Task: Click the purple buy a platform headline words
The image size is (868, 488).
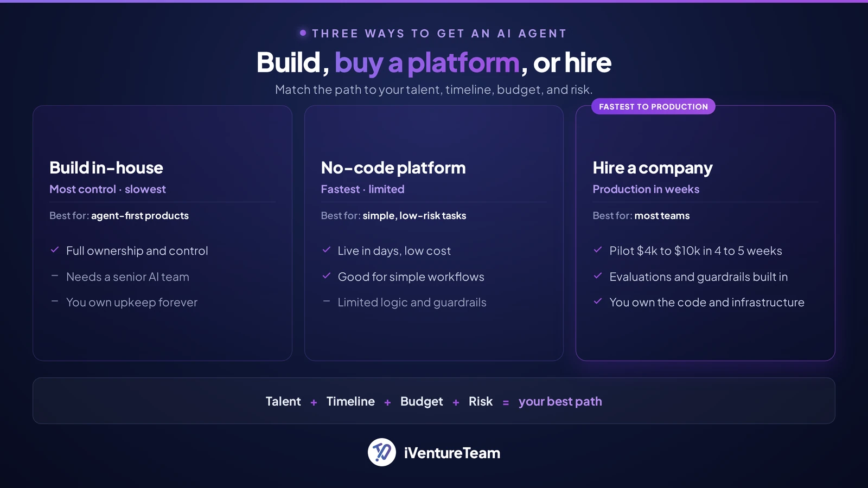Action: [x=427, y=63]
